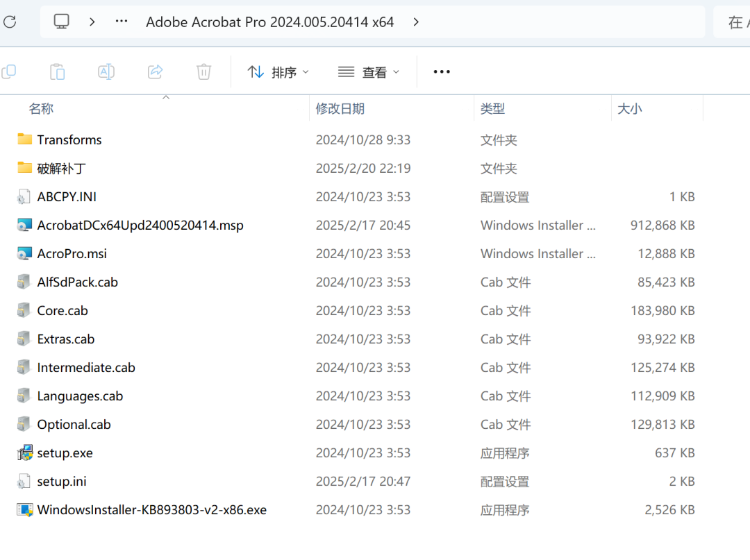Select the Languages.cab file name

pos(81,396)
